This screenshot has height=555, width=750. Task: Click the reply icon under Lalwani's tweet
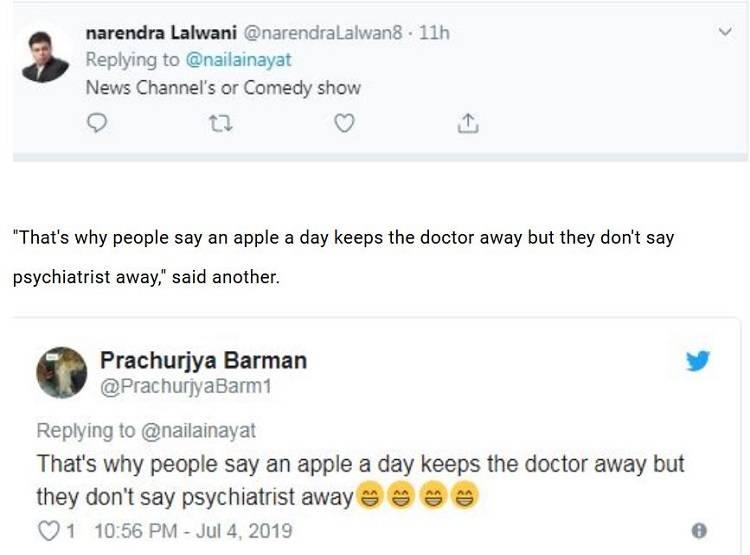pos(98,124)
